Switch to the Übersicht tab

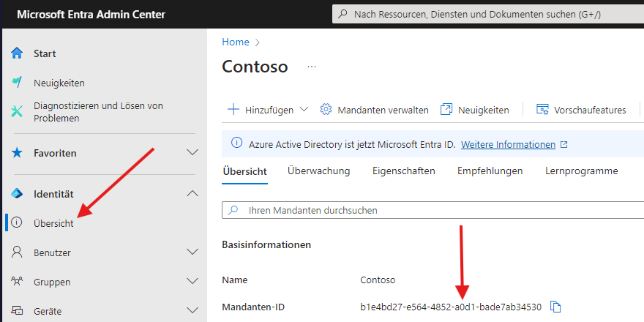[244, 171]
